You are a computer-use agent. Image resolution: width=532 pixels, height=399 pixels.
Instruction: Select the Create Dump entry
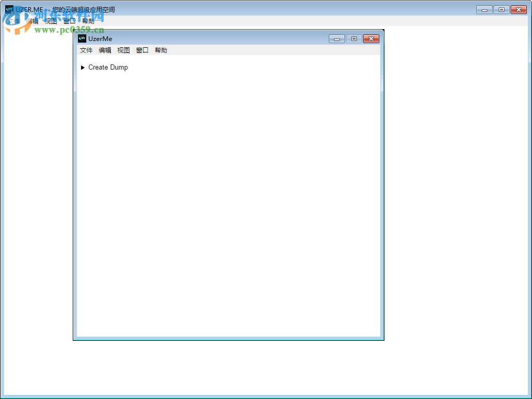coord(108,67)
